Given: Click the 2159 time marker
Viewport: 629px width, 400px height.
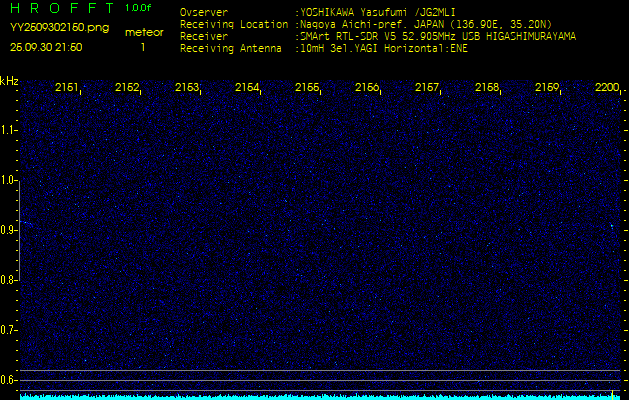Looking at the screenshot, I should [x=547, y=89].
